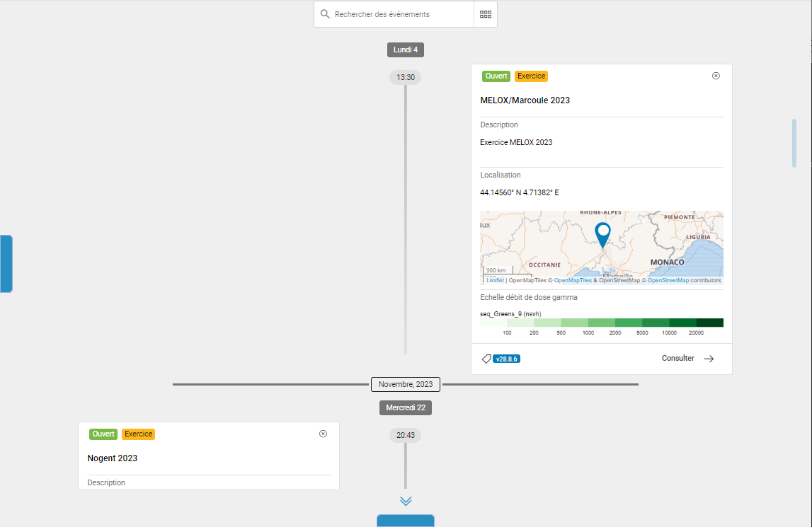Close the MELOX/Marcoule 2023 card

(716, 76)
